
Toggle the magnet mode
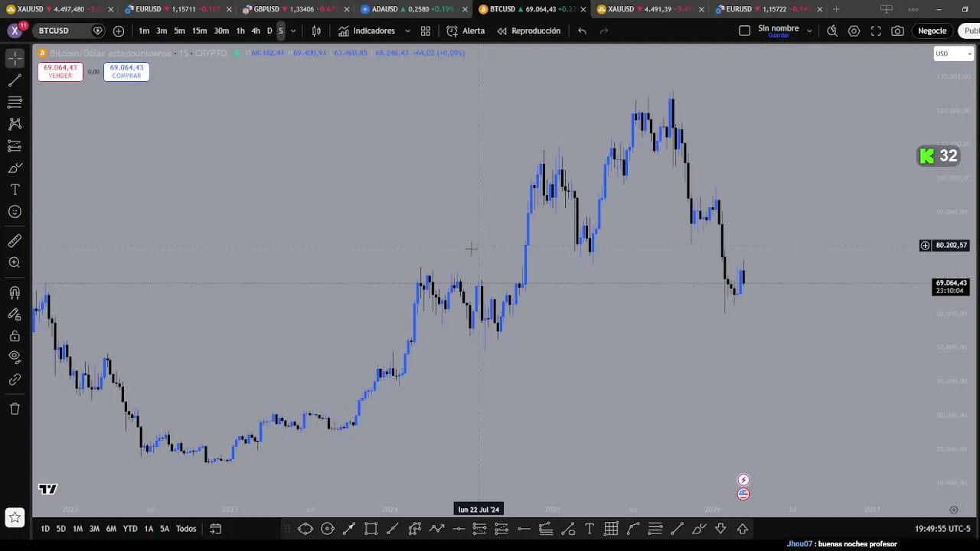coord(15,292)
